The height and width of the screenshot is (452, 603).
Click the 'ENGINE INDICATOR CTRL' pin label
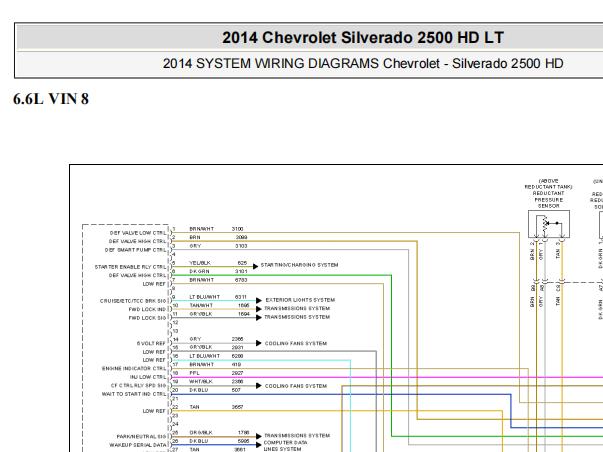click(x=134, y=369)
